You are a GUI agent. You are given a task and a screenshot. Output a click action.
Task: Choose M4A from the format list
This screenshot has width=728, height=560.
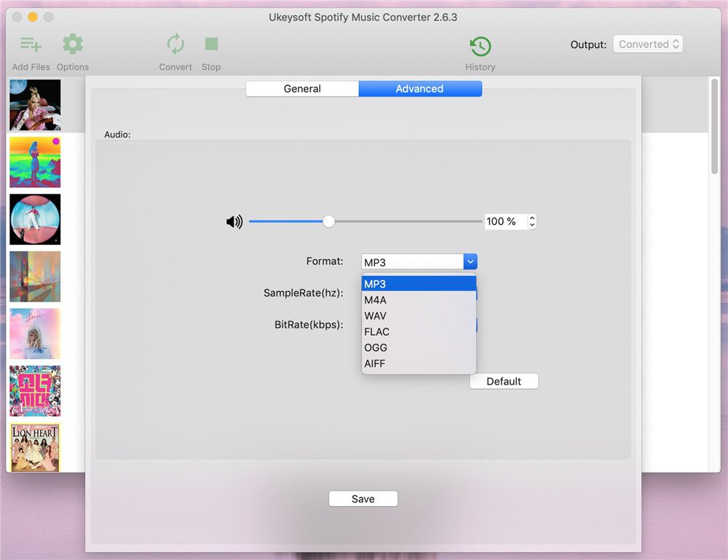point(419,300)
